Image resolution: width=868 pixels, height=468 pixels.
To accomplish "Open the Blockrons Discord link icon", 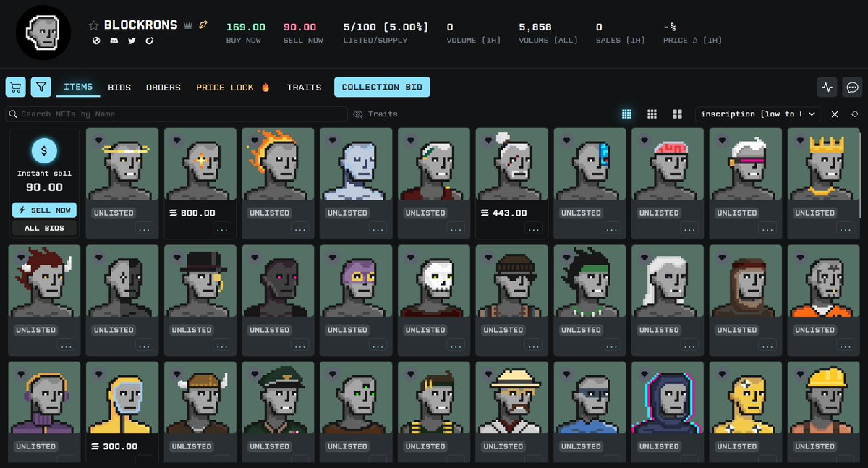I will [114, 41].
